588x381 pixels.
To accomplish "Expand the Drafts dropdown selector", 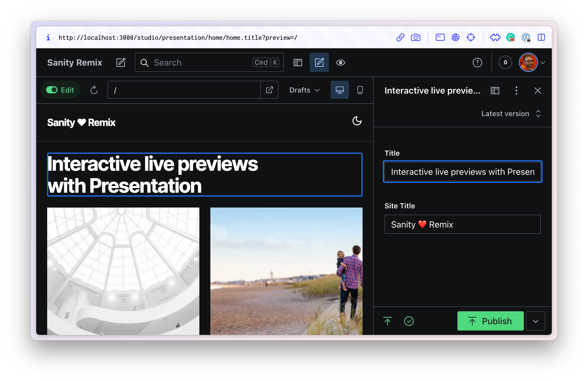I will [x=305, y=90].
